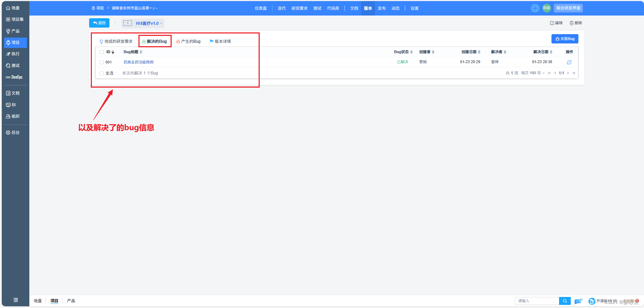The height and width of the screenshot is (308, 644).
Task: Open 设置 in the top navigation
Action: pos(414,8)
